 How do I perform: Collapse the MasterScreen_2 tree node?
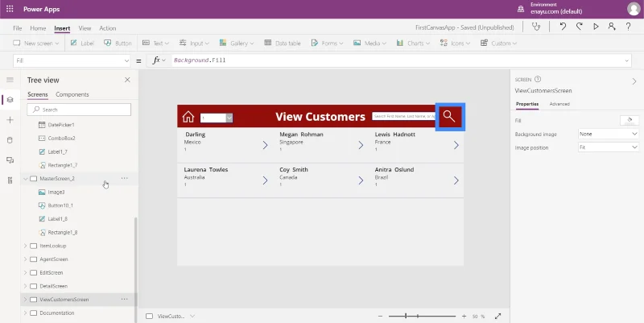click(26, 179)
